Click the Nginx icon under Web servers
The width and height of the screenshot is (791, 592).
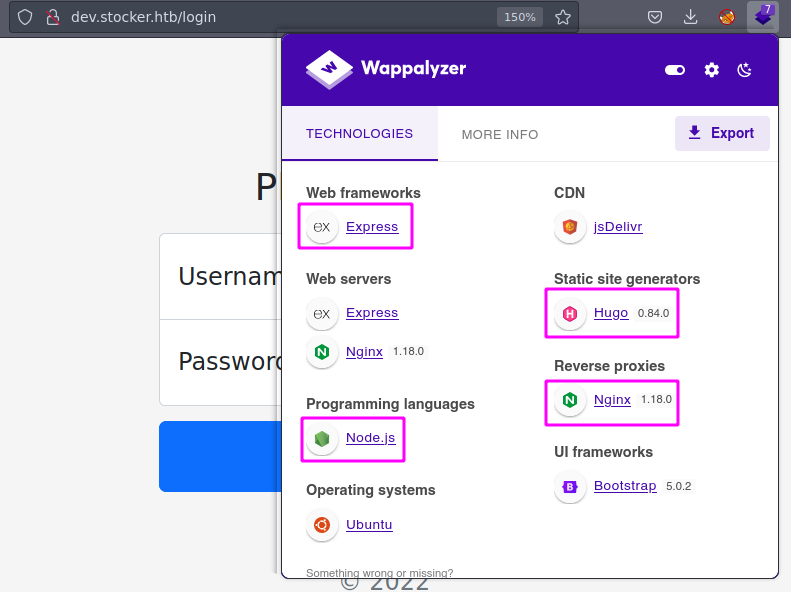tap(322, 351)
